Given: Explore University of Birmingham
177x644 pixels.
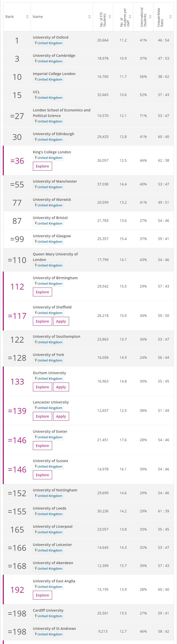Looking at the screenshot, I should coord(42,292).
